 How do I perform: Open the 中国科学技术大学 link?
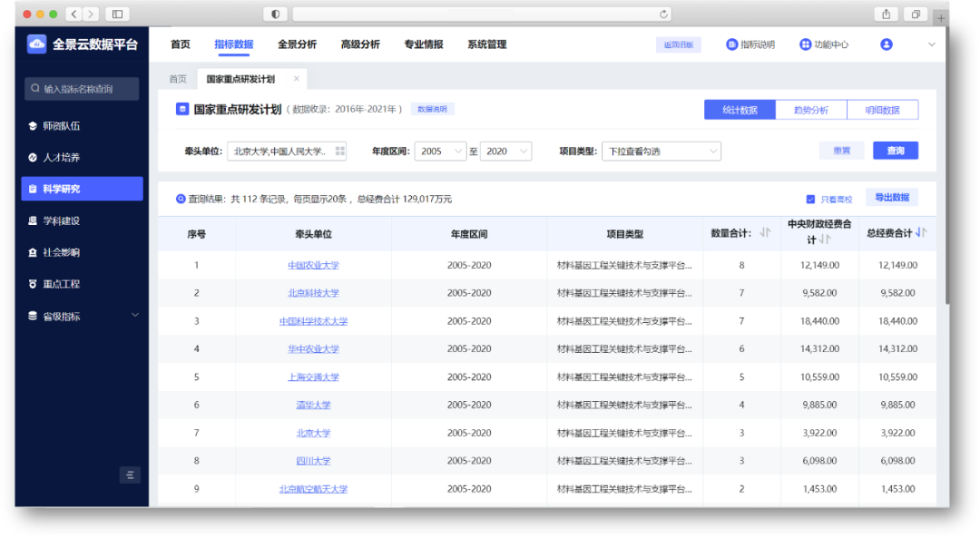pyautogui.click(x=313, y=321)
